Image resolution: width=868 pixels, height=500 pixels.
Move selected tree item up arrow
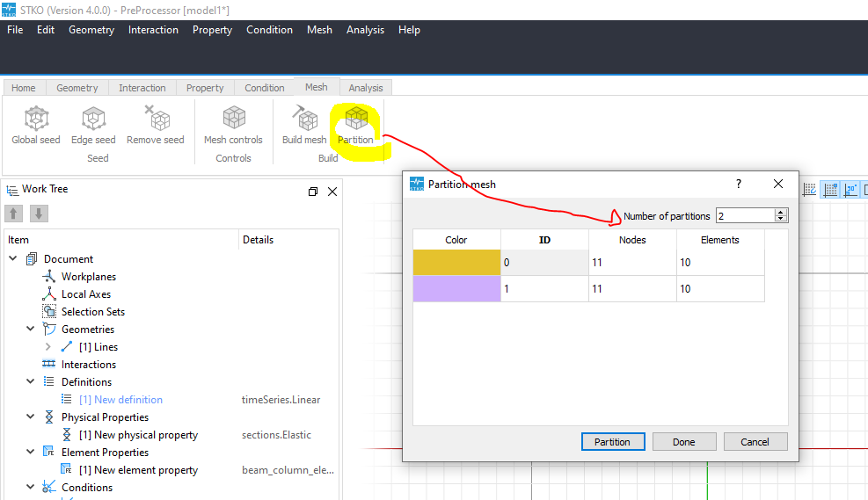click(13, 214)
